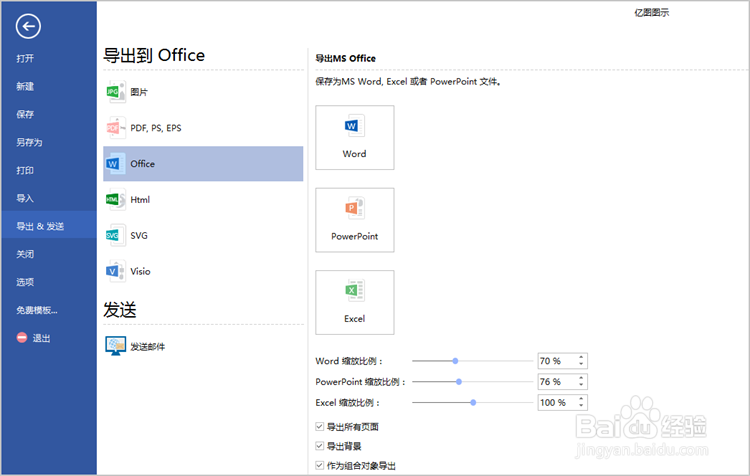
Task: Select the Visio export icon
Action: coord(114,271)
